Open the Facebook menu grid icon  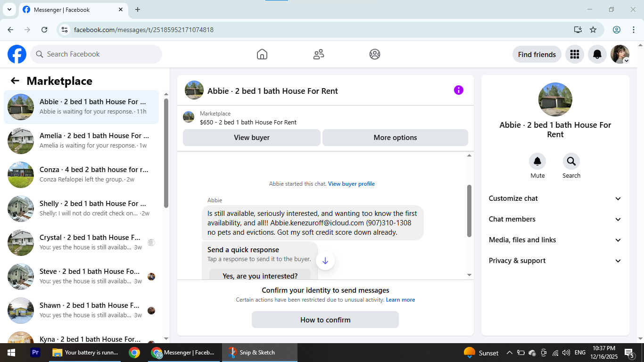pyautogui.click(x=574, y=54)
